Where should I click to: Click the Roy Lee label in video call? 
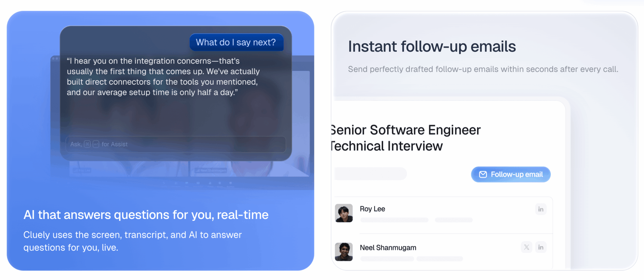point(83,171)
